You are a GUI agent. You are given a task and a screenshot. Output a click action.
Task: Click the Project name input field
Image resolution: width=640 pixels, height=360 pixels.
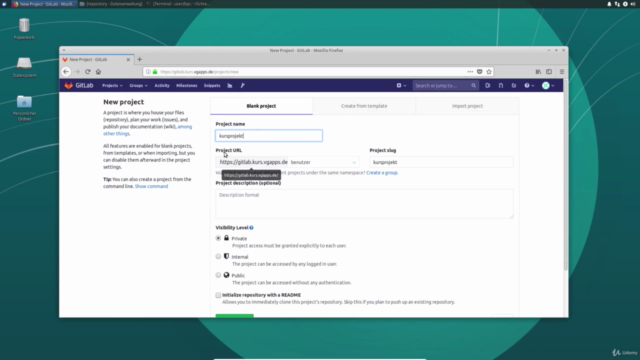coord(269,136)
